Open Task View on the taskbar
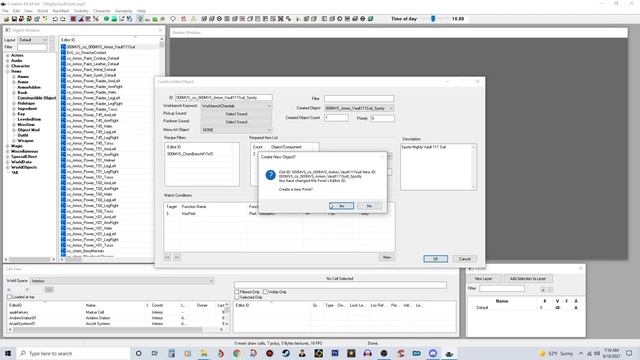 [x=155, y=353]
